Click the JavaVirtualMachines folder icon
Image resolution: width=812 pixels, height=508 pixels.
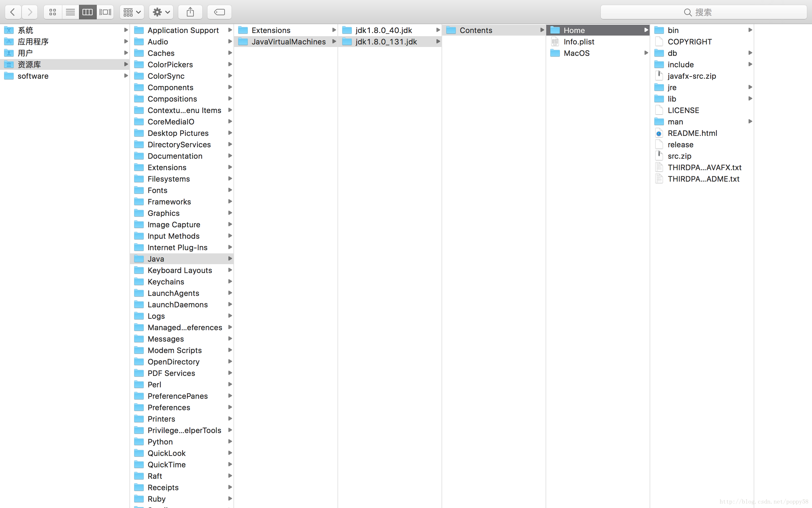point(243,42)
